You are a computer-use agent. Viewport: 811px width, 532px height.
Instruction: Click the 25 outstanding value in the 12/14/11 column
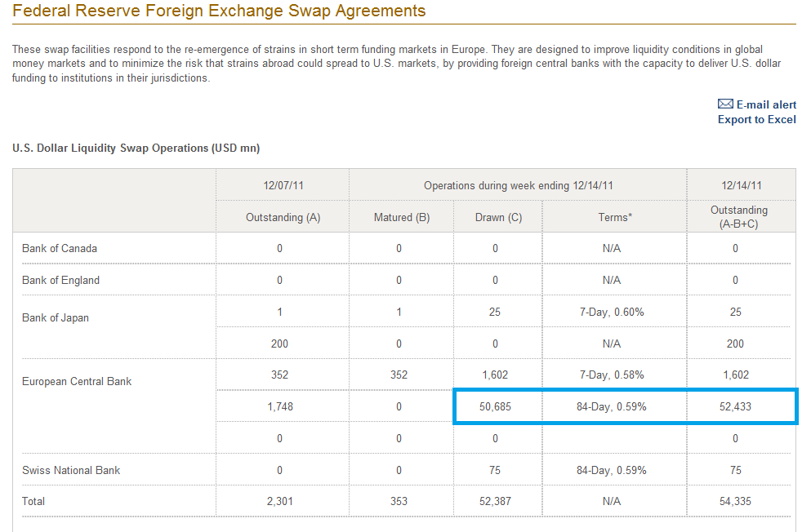[x=735, y=312]
